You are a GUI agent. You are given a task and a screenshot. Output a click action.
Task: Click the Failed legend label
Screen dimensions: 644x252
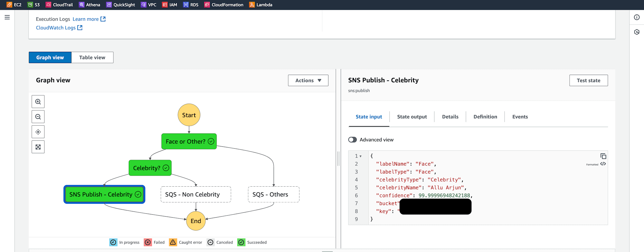pyautogui.click(x=159, y=242)
